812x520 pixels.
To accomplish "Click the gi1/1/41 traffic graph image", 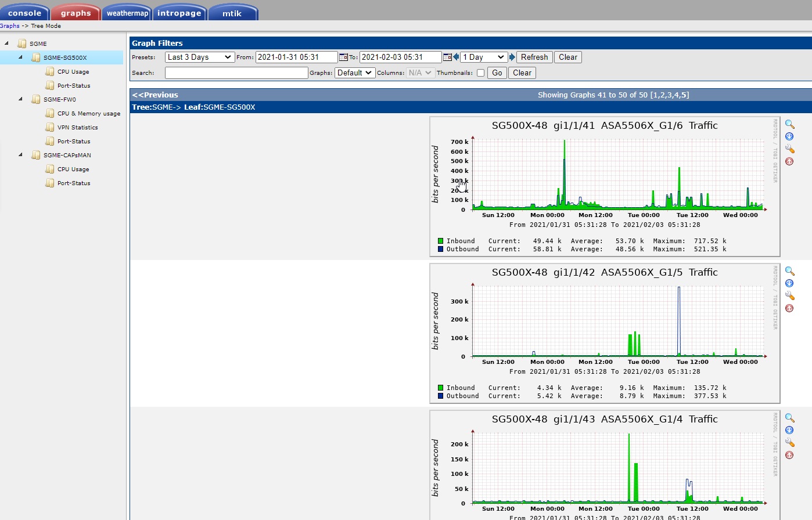I will coord(605,186).
